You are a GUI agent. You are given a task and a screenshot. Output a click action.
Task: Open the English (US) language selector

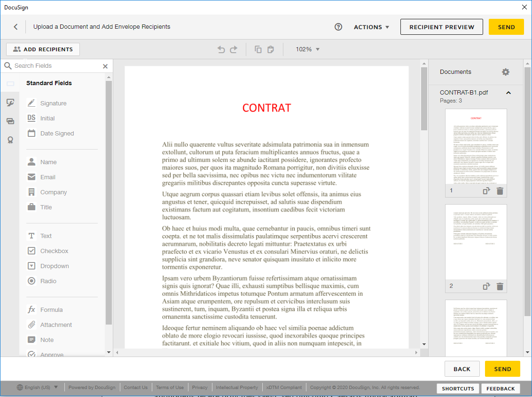coord(37,387)
